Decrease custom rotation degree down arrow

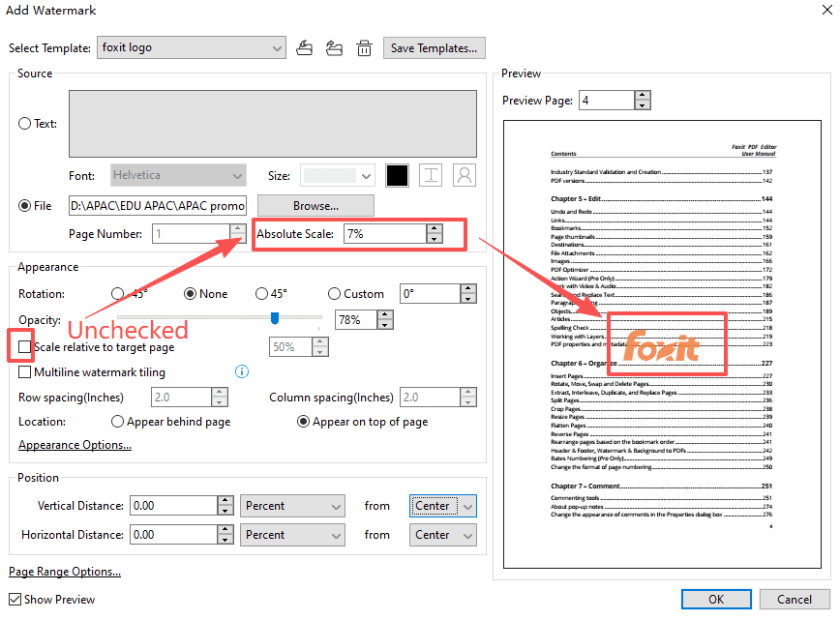point(468,298)
